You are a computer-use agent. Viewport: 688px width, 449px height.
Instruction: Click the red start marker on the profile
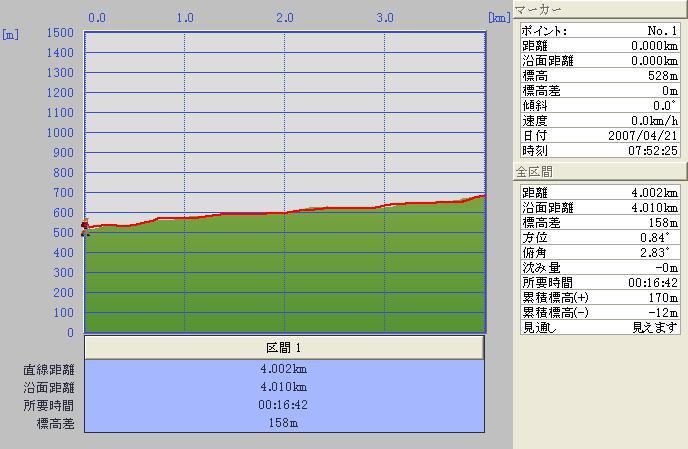85,227
